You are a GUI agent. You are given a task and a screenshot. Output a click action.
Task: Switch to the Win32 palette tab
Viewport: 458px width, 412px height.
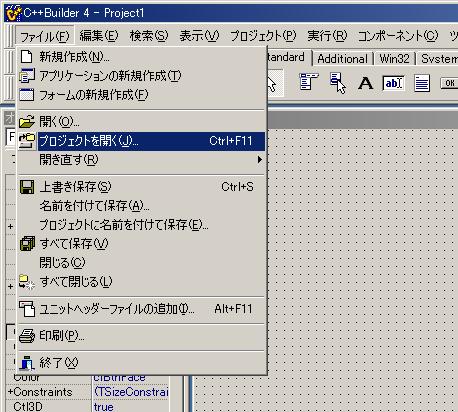(394, 59)
